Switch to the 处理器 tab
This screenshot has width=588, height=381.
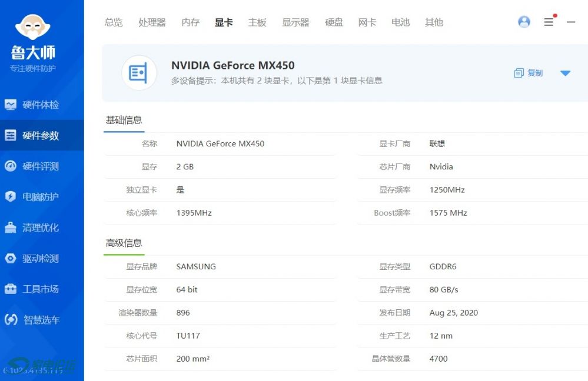pyautogui.click(x=152, y=22)
